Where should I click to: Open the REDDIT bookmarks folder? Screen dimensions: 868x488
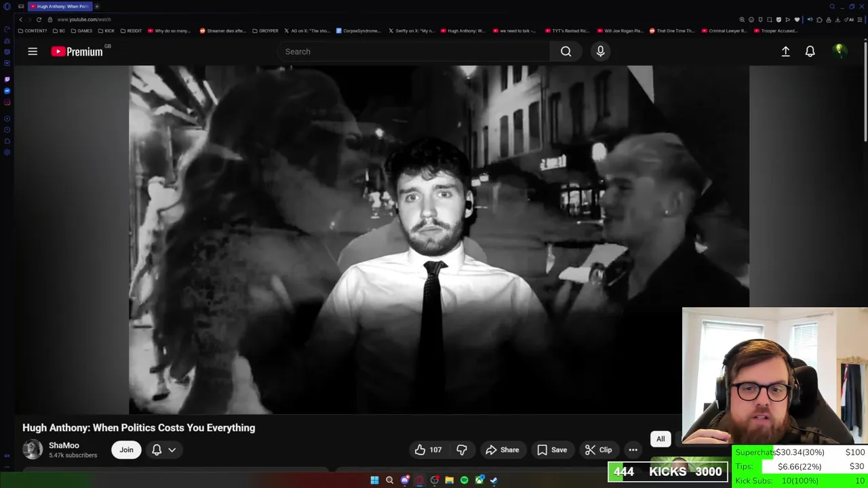131,30
